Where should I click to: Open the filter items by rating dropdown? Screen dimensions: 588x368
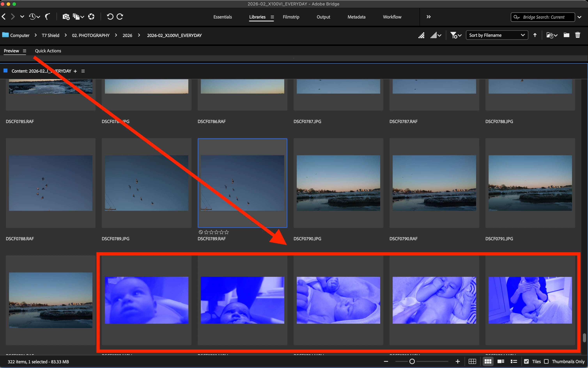455,35
